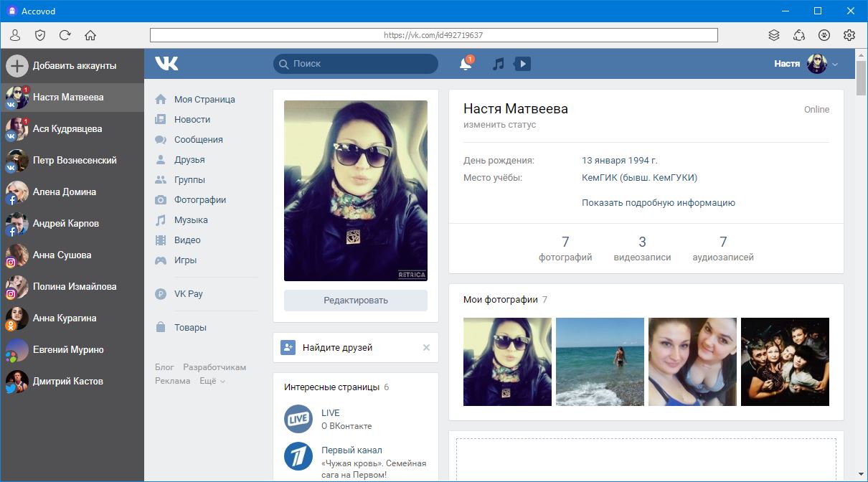Switch to Андрей Карпов account
Screen dimensions: 868x482
(x=72, y=224)
